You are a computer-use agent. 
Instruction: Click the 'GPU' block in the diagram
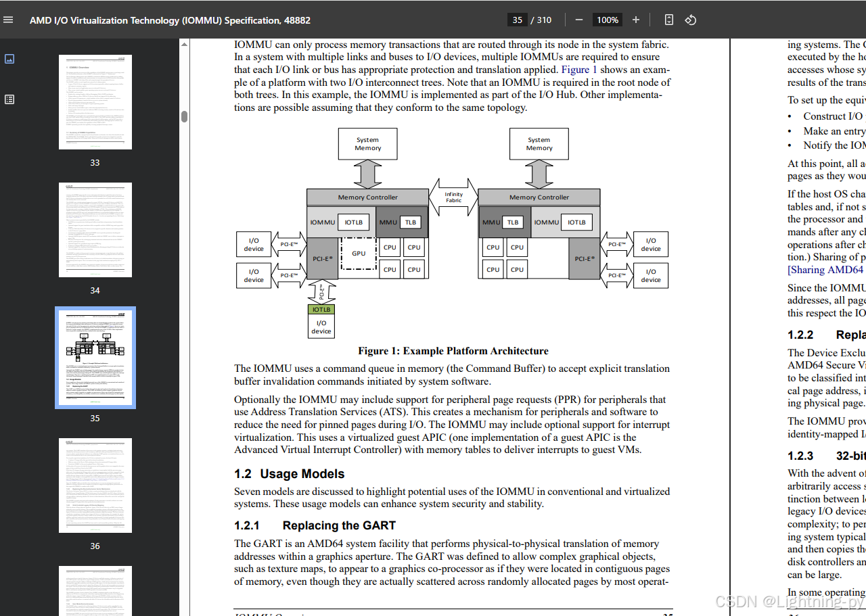coord(359,254)
